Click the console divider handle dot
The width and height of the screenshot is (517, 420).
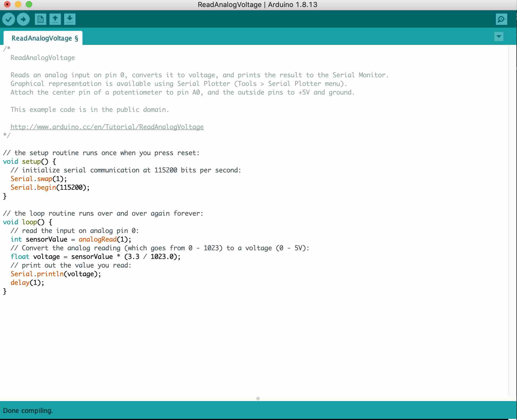pos(258,399)
